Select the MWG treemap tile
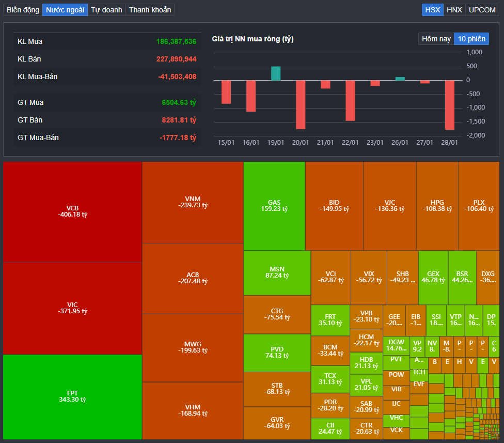Screen dimensions: 504x443 click(193, 347)
